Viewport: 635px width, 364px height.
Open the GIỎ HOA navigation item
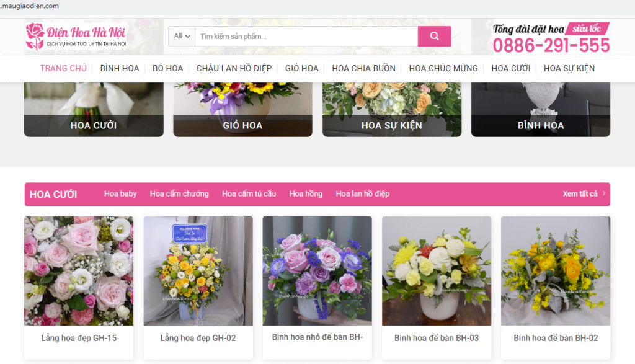pyautogui.click(x=301, y=68)
